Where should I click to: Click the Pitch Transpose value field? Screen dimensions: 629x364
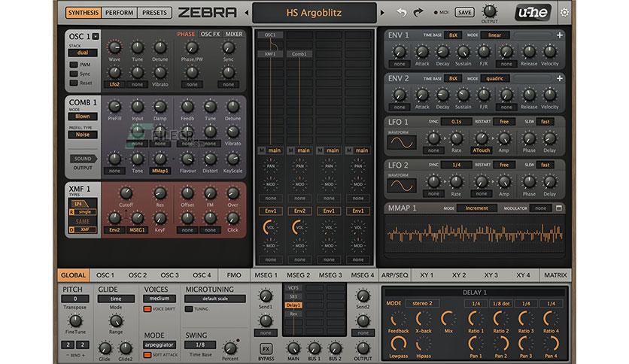[x=75, y=299]
